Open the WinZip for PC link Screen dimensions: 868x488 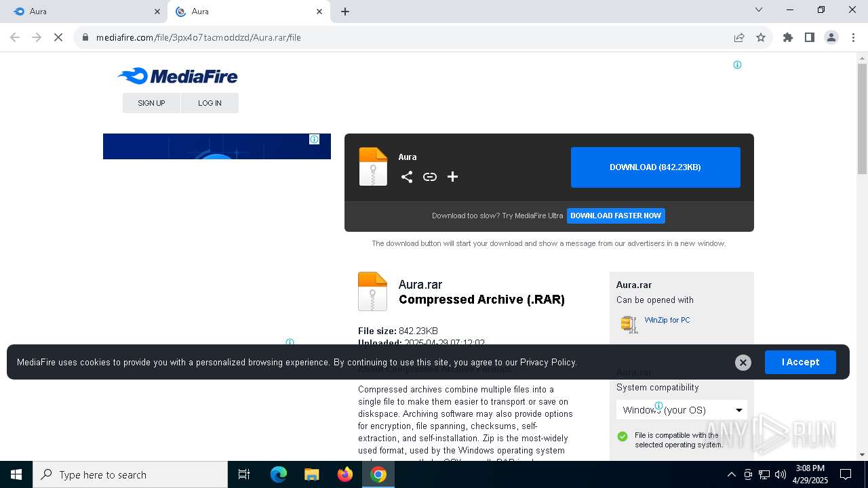tap(667, 320)
